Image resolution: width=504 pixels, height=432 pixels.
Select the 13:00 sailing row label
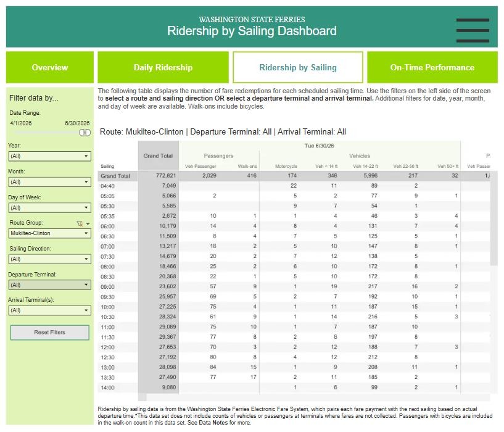[x=107, y=367]
